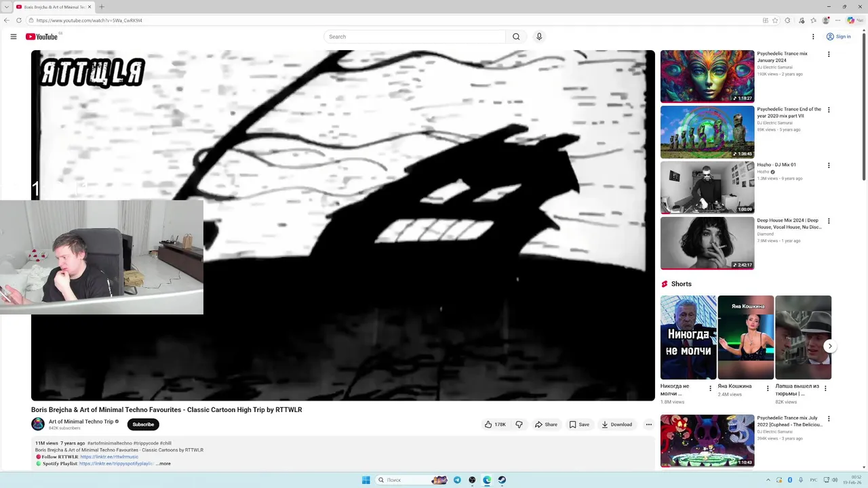Add this page to favorites star

click(x=775, y=20)
